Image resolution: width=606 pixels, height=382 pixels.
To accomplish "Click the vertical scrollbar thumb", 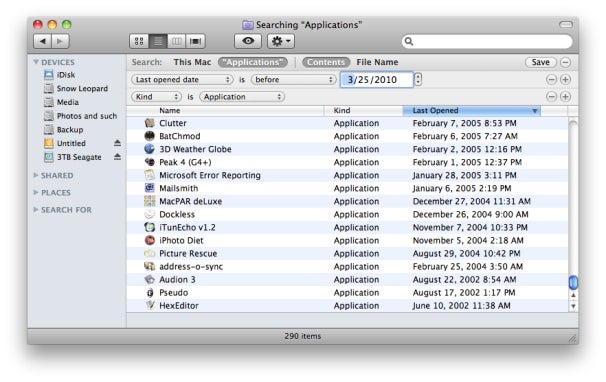I will [574, 282].
